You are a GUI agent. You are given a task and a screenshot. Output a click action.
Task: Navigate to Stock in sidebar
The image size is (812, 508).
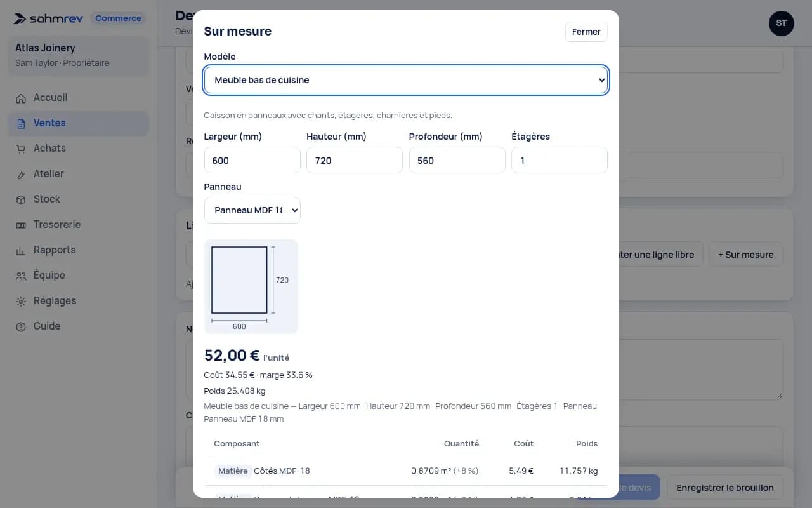click(x=78, y=199)
